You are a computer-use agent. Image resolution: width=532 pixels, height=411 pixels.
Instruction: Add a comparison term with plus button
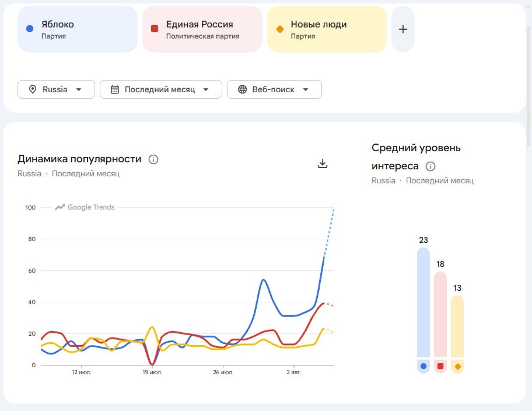[x=402, y=29]
